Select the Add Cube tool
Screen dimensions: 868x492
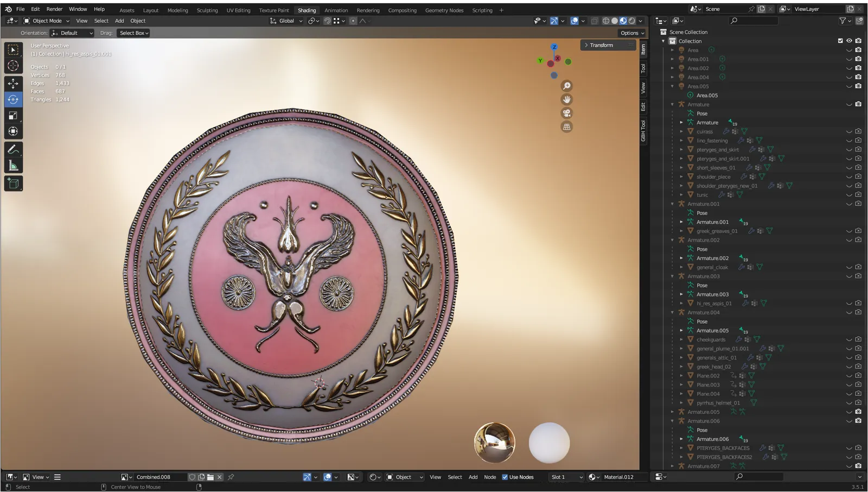[x=13, y=184]
